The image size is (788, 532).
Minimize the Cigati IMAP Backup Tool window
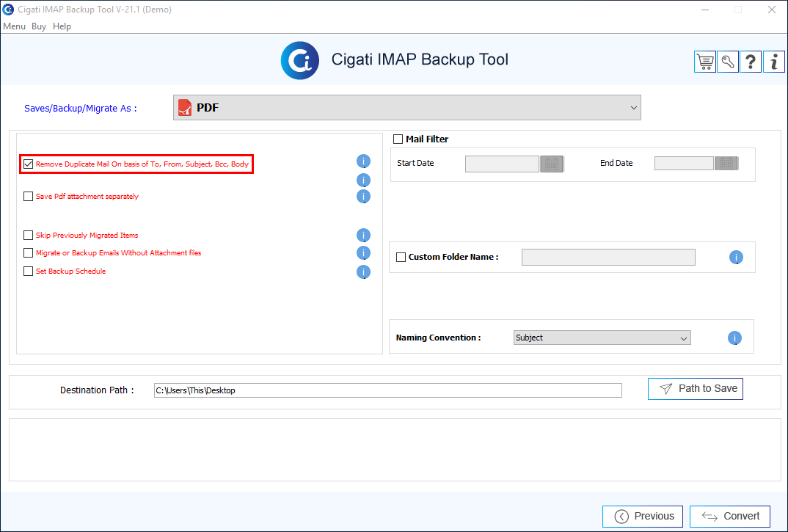[705, 10]
